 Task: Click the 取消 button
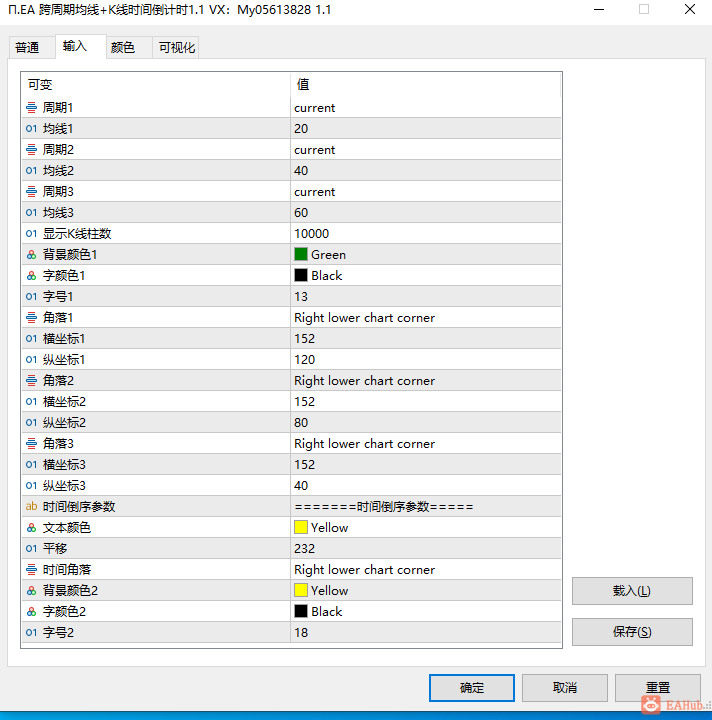(x=565, y=687)
